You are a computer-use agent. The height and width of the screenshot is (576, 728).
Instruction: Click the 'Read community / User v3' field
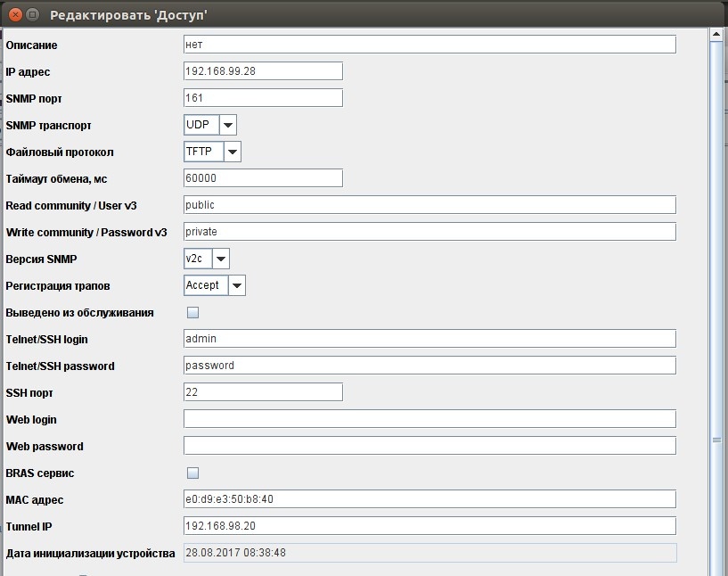point(429,205)
